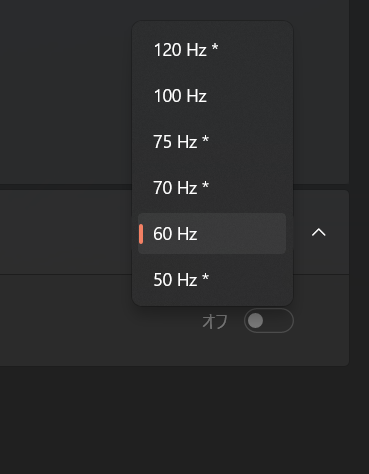The image size is (369, 474).
Task: Choose 100 Hz from the dropdown list
Action: pyautogui.click(x=212, y=96)
